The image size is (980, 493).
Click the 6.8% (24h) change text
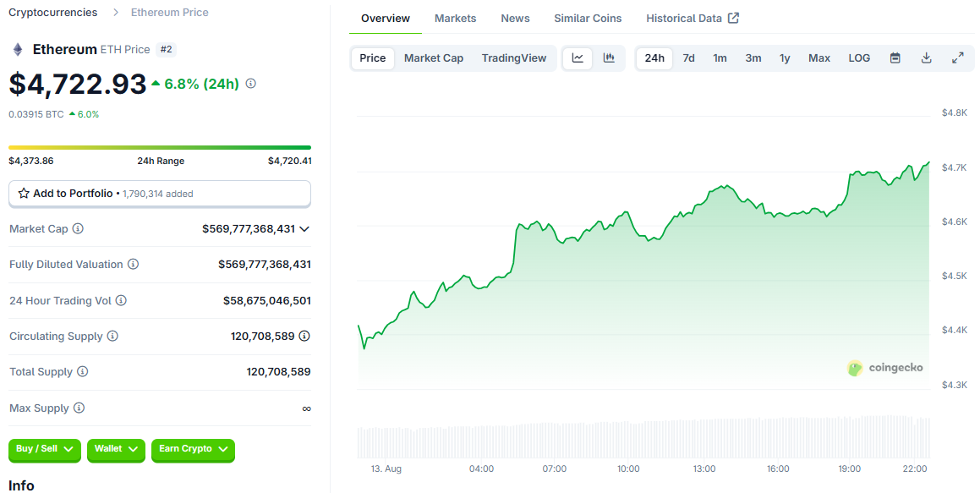[201, 84]
